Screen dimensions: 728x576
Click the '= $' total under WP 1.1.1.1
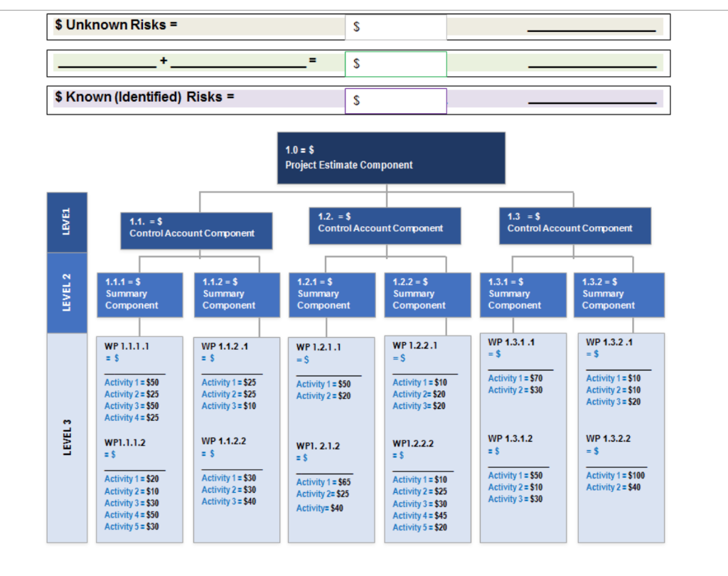point(112,358)
